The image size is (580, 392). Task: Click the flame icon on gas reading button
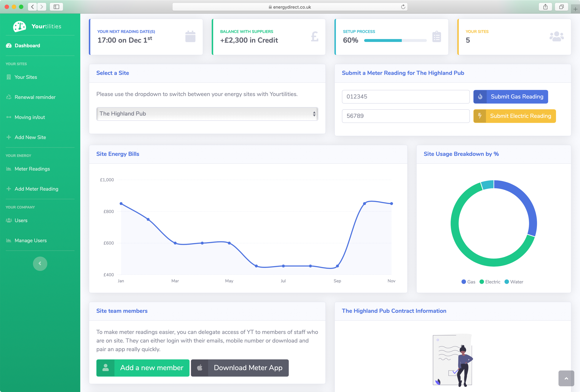pos(480,97)
